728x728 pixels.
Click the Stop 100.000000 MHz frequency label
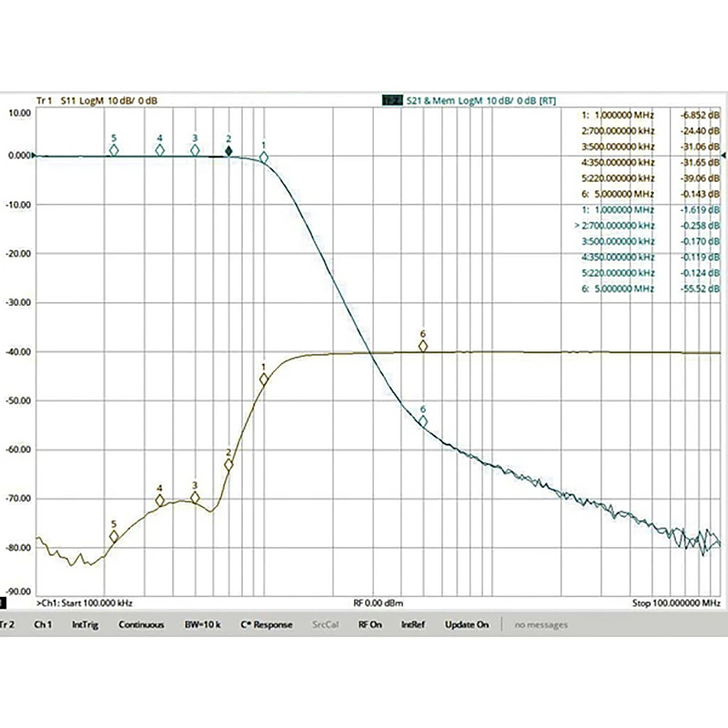click(x=676, y=603)
